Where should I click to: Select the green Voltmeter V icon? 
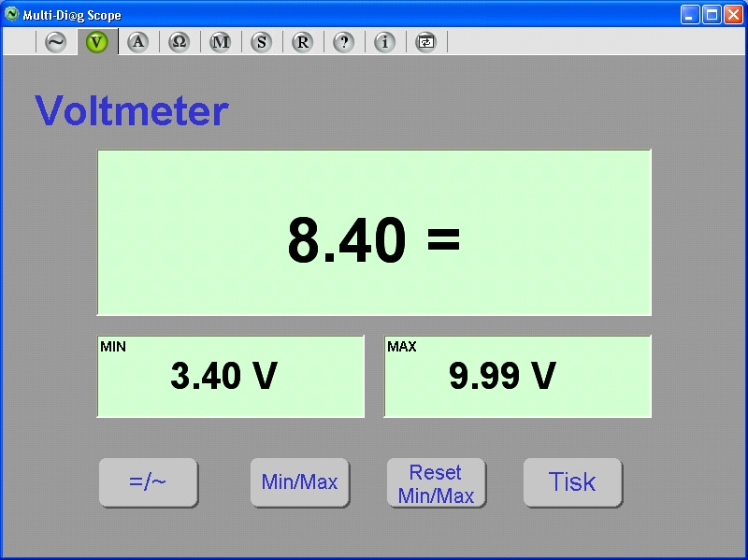click(x=97, y=42)
